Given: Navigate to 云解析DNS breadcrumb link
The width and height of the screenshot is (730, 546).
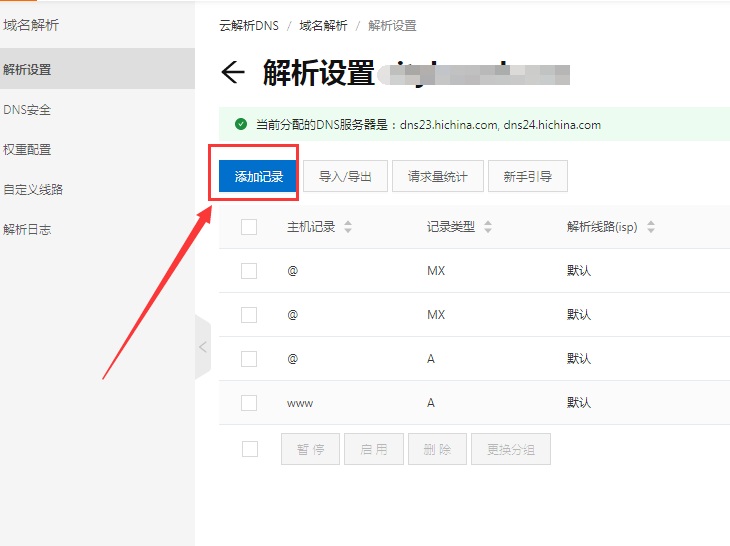Looking at the screenshot, I should tap(249, 26).
